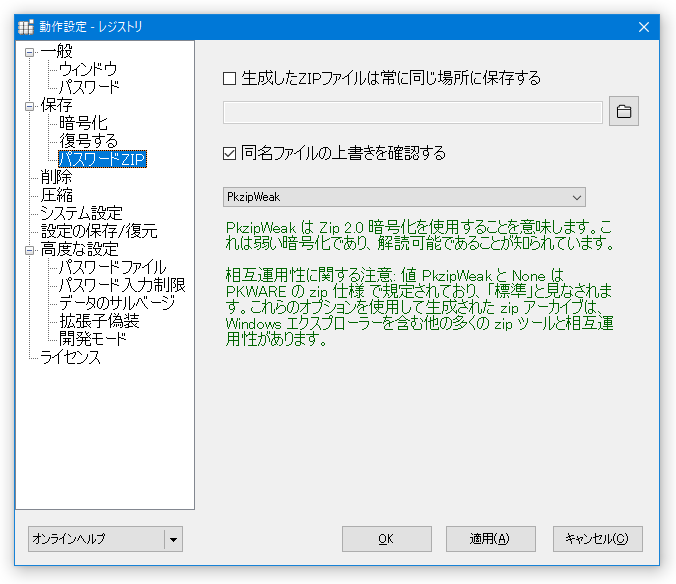Click the green PkzipWeak description text
676x584 pixels.
click(x=419, y=235)
